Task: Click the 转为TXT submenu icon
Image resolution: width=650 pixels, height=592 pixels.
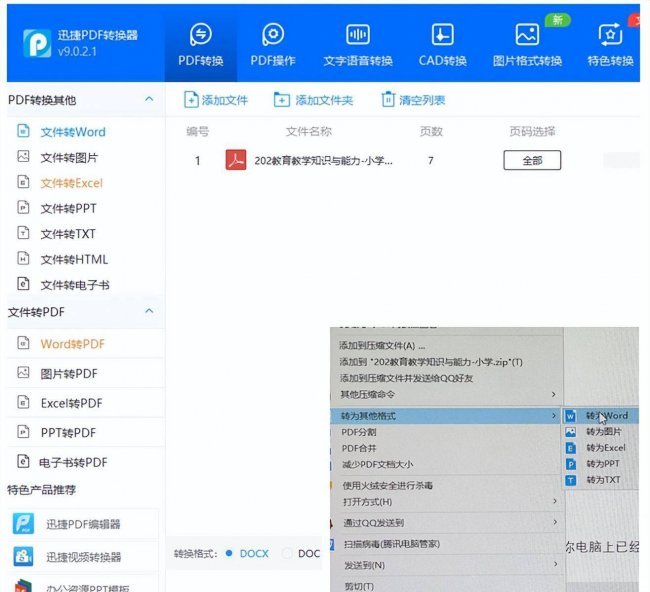Action: 571,480
